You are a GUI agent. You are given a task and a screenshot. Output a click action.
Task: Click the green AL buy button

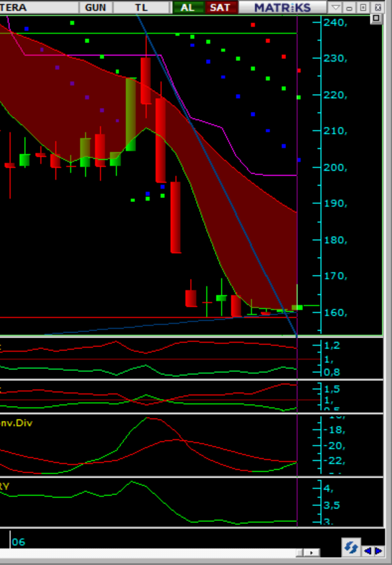coord(187,7)
